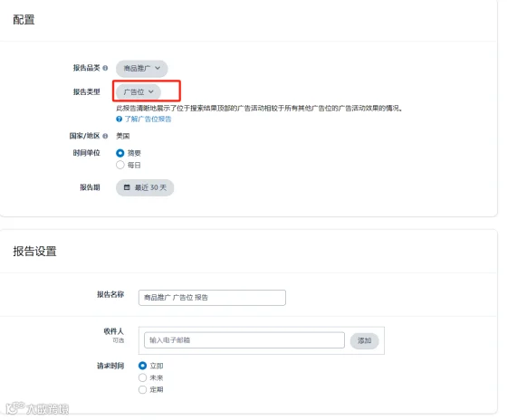Click the 时间单位 label
Screen dimensions: 517x420
point(86,153)
